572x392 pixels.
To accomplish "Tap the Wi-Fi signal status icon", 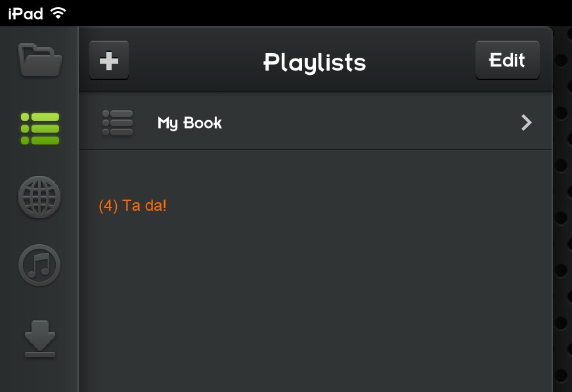I will pyautogui.click(x=58, y=13).
